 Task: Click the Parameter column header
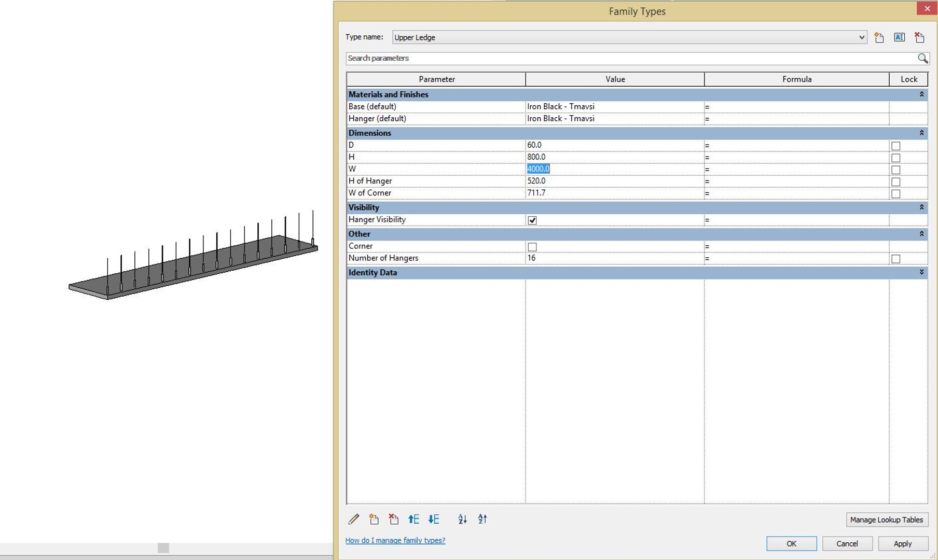(436, 79)
